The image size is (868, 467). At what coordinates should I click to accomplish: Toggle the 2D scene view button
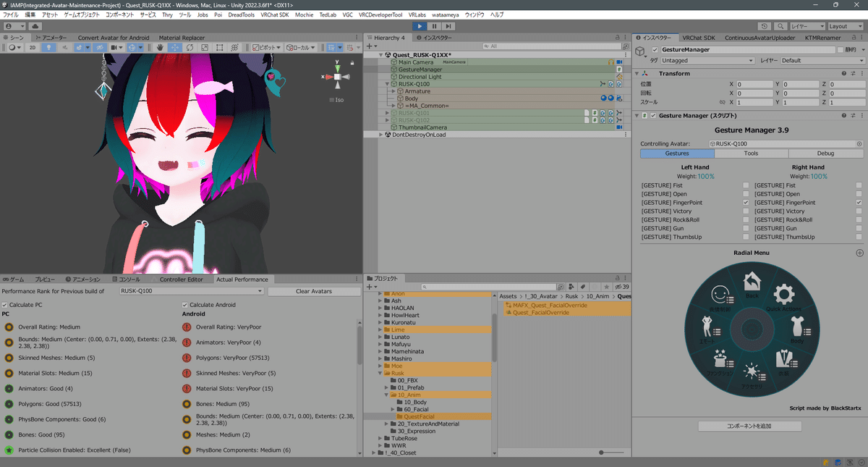[33, 47]
